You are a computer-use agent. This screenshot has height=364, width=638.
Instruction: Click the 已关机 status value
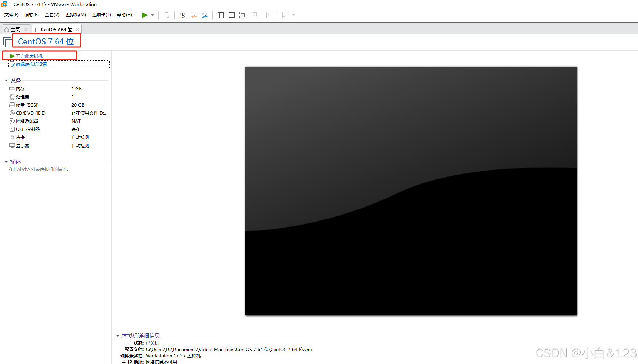tap(152, 343)
